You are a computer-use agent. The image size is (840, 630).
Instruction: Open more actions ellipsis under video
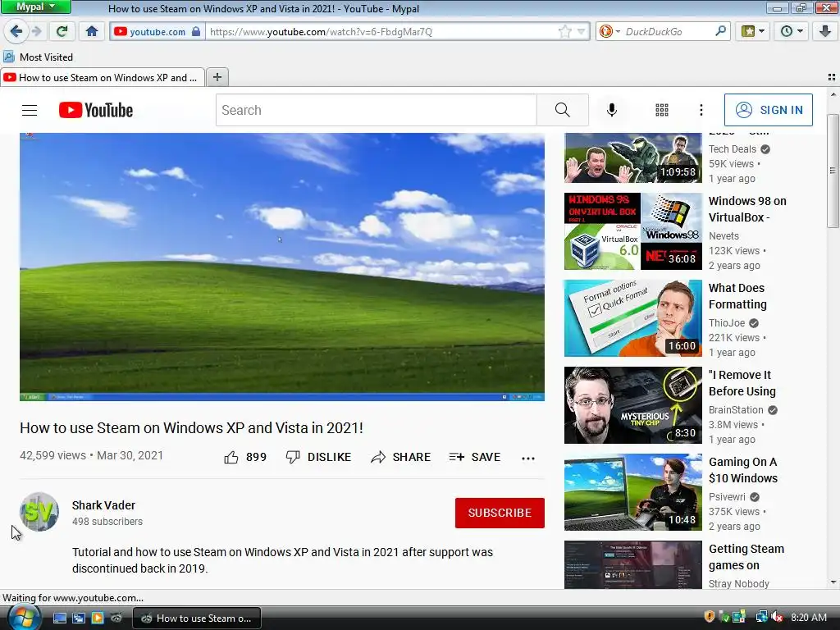[x=527, y=458]
